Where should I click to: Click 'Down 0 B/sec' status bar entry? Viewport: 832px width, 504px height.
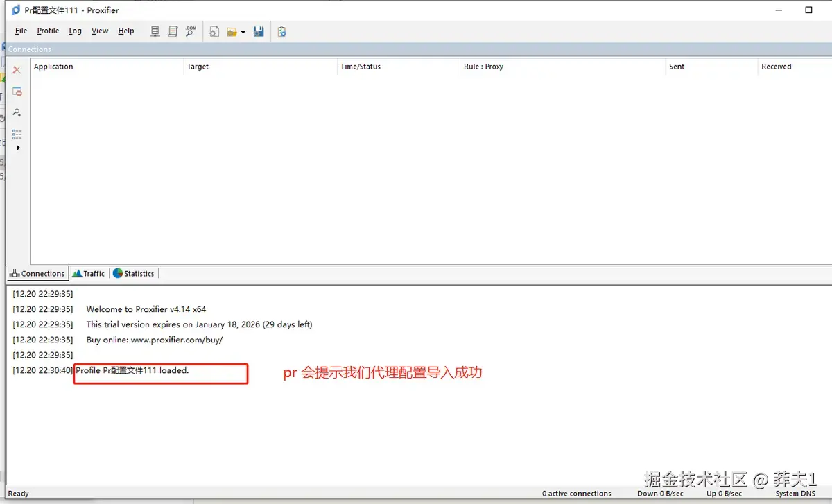[x=660, y=494]
